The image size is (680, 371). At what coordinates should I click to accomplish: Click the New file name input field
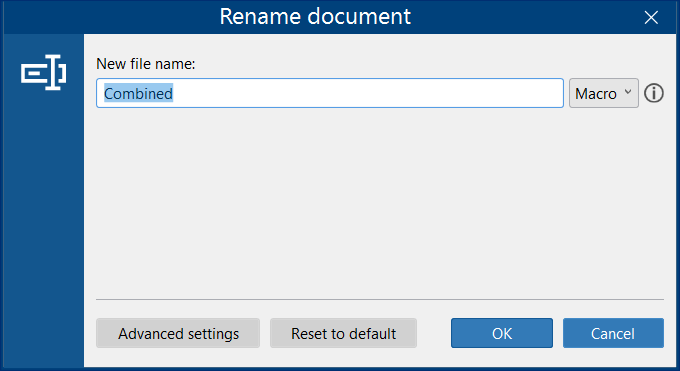pos(330,93)
